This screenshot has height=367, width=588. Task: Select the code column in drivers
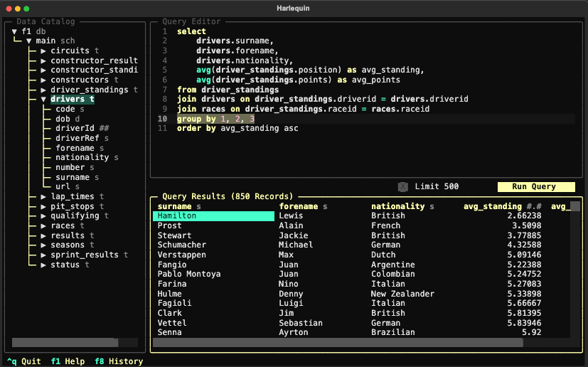[70, 110]
